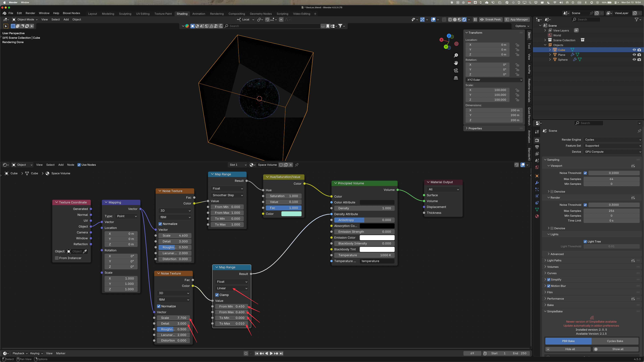This screenshot has height=362, width=644.
Task: Toggle viewport gizmos icon
Action: coord(422,19)
